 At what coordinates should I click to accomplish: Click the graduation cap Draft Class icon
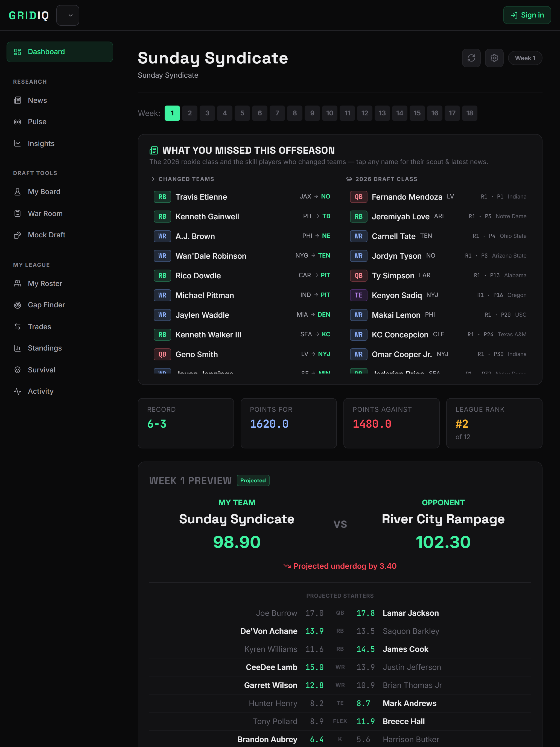(x=349, y=179)
